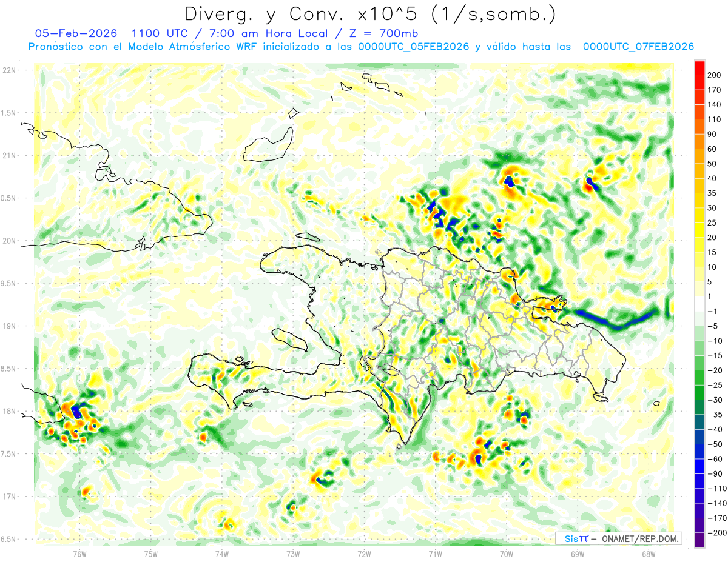Click the colorbar value "200"
The height and width of the screenshot is (562, 728).
tap(714, 75)
